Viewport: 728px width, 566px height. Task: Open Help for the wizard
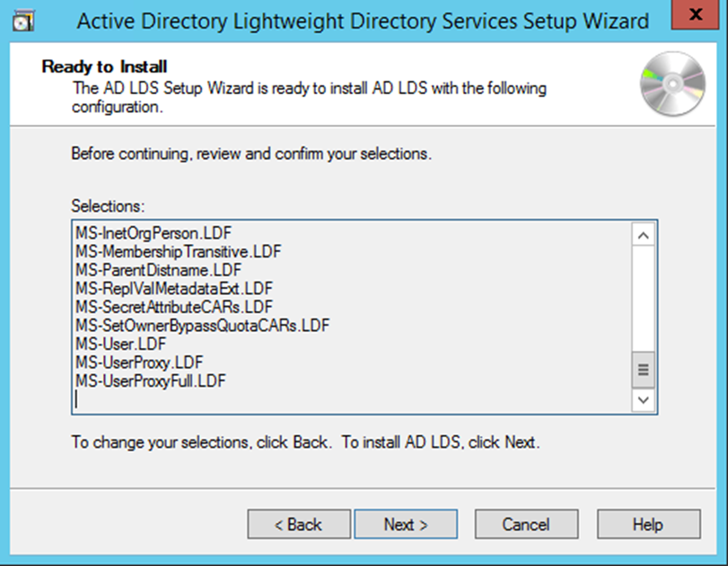[647, 525]
